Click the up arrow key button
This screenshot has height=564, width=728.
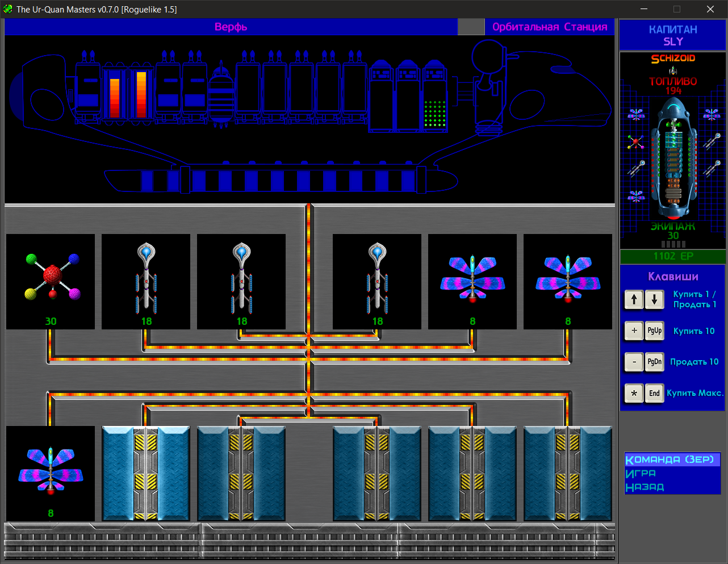(x=634, y=299)
